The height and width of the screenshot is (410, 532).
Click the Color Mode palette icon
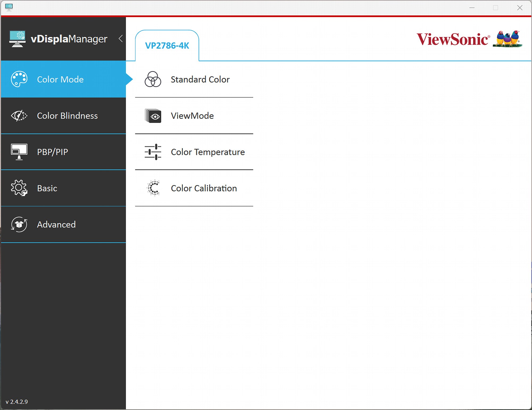(19, 79)
